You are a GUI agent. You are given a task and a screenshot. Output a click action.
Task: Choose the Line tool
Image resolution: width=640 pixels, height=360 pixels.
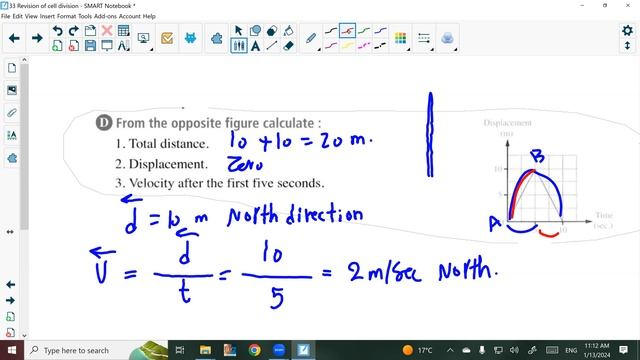coord(272,46)
